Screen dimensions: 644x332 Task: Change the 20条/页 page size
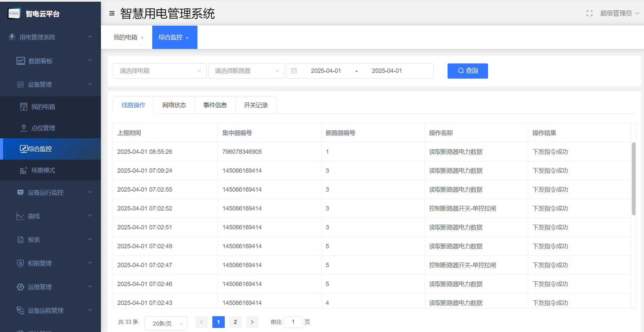coord(166,323)
